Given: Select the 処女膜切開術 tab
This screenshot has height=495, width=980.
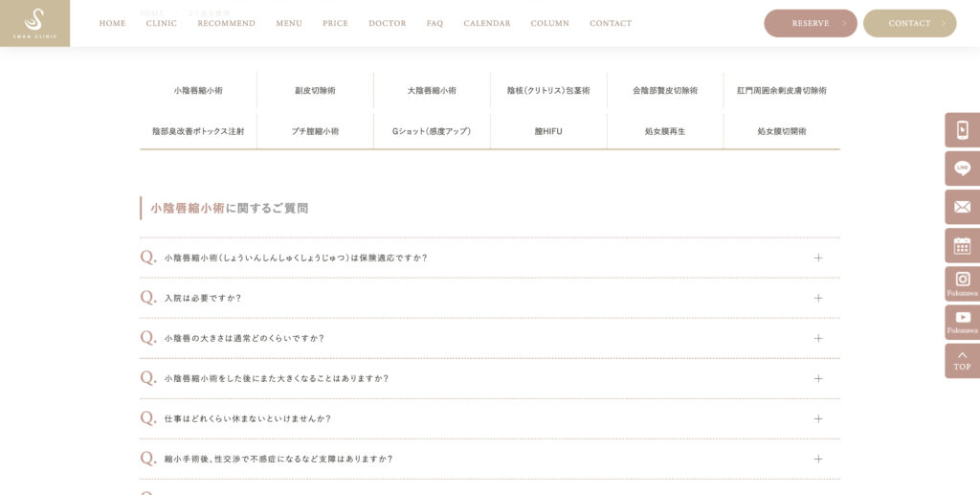Looking at the screenshot, I should point(782,131).
